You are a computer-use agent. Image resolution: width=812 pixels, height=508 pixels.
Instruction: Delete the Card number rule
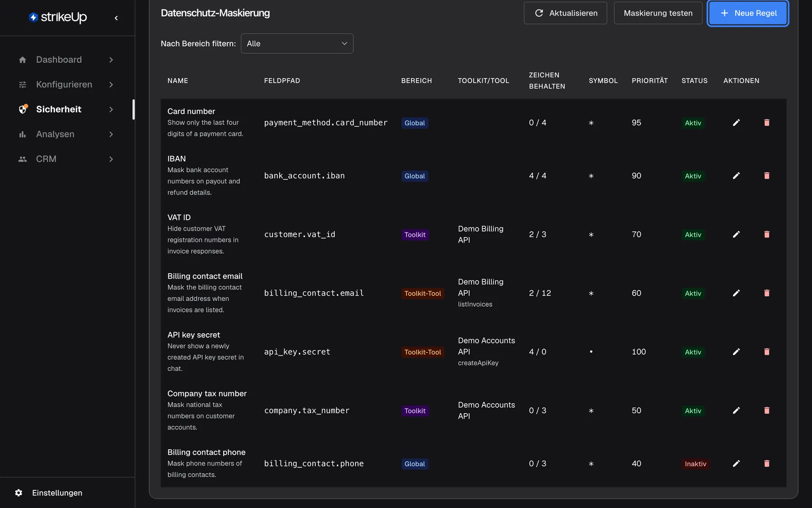[766, 123]
